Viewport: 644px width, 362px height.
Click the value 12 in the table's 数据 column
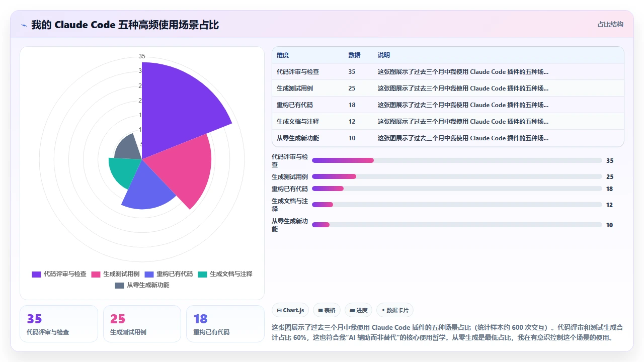coord(352,122)
